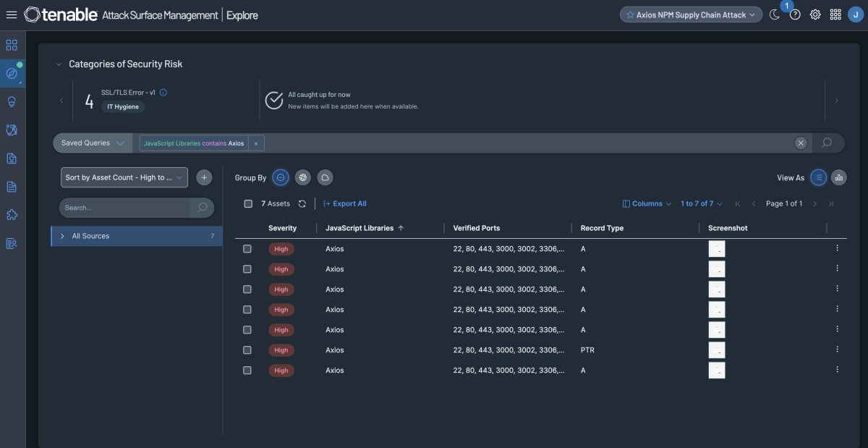The image size is (868, 448).
Task: Open the Columns menu above the table
Action: (x=646, y=203)
